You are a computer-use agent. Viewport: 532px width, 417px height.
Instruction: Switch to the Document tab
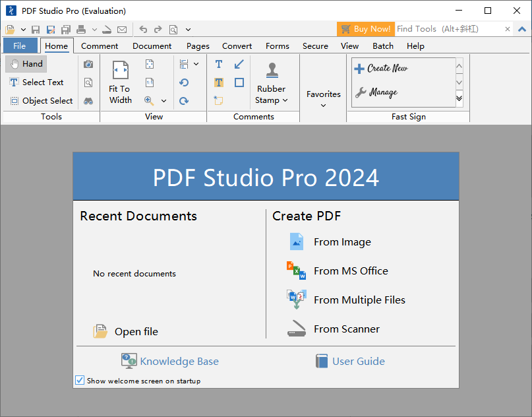[152, 46]
